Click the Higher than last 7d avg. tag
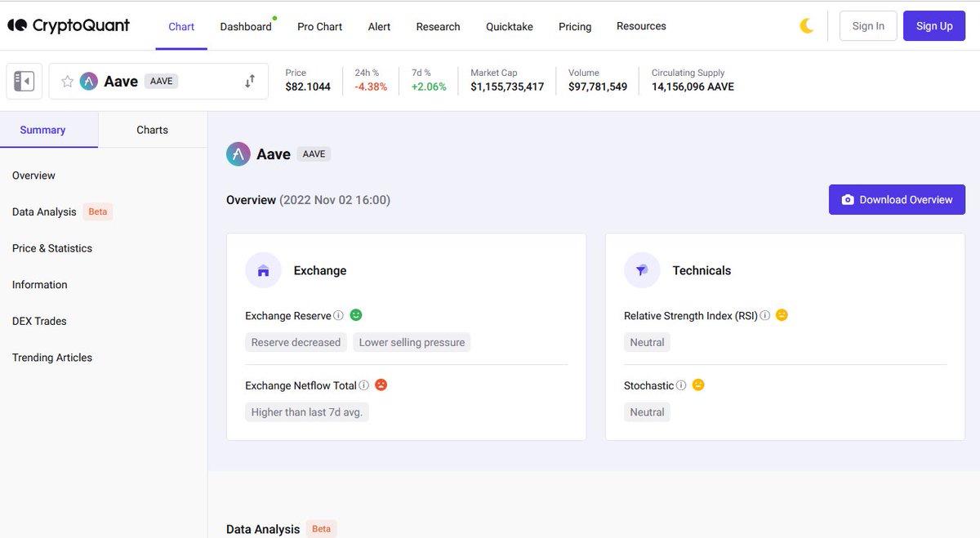 click(x=307, y=412)
